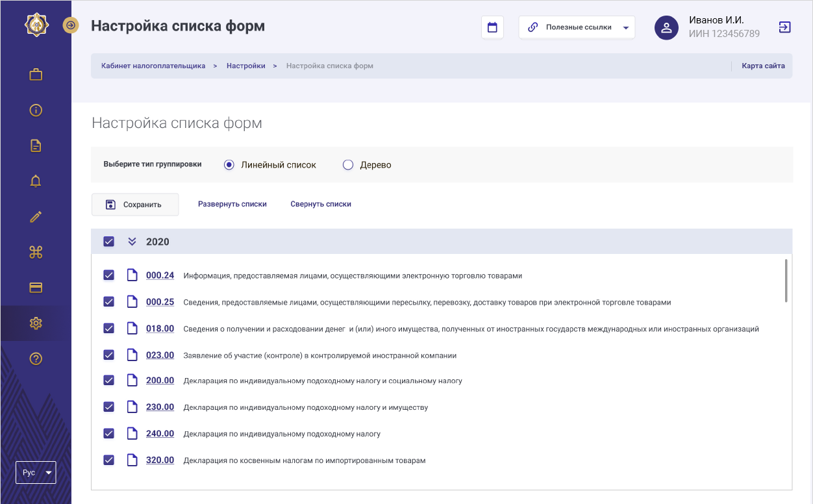Image resolution: width=813 pixels, height=504 pixels.
Task: Click the user name Иванов И.И.
Action: (716, 20)
